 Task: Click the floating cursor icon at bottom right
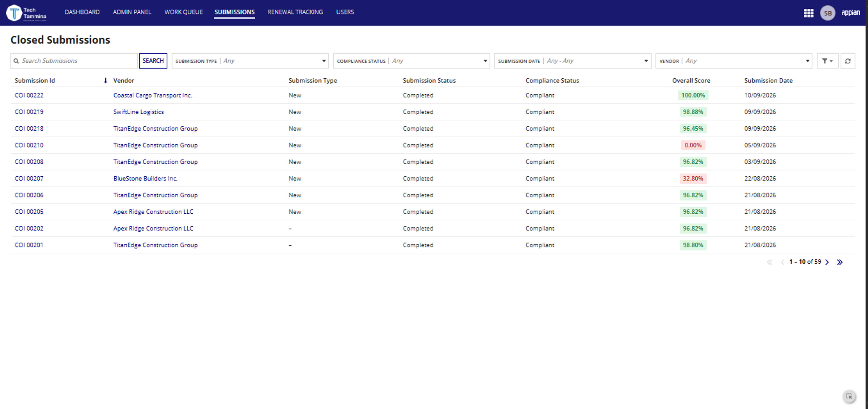(849, 396)
